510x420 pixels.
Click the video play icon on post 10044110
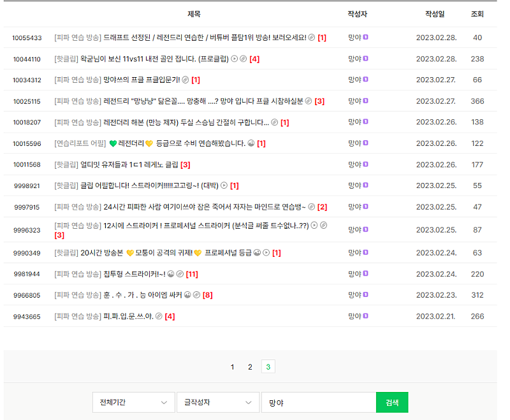click(x=234, y=59)
